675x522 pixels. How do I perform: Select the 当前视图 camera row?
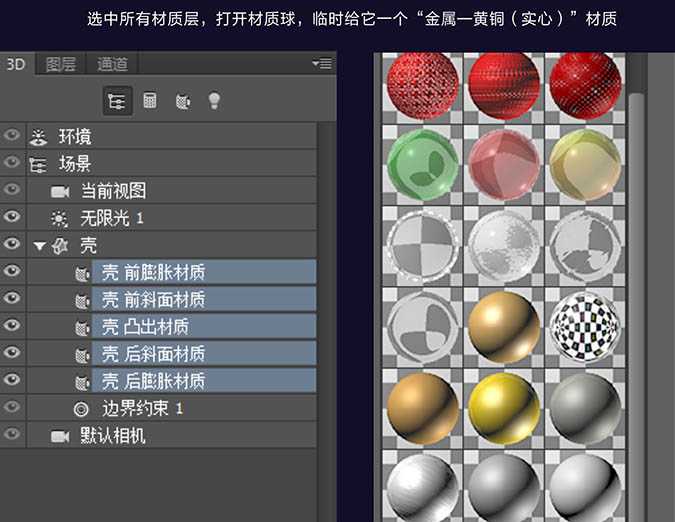[172, 191]
